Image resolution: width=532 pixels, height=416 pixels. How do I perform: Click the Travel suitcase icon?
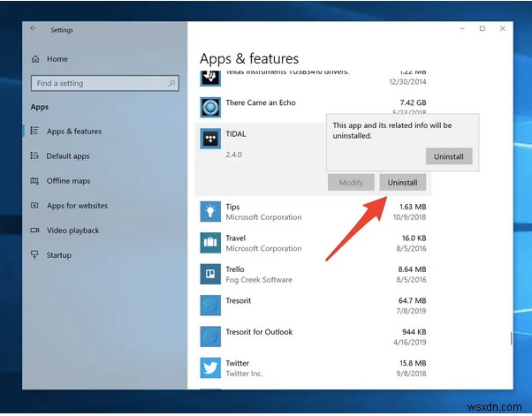(210, 243)
